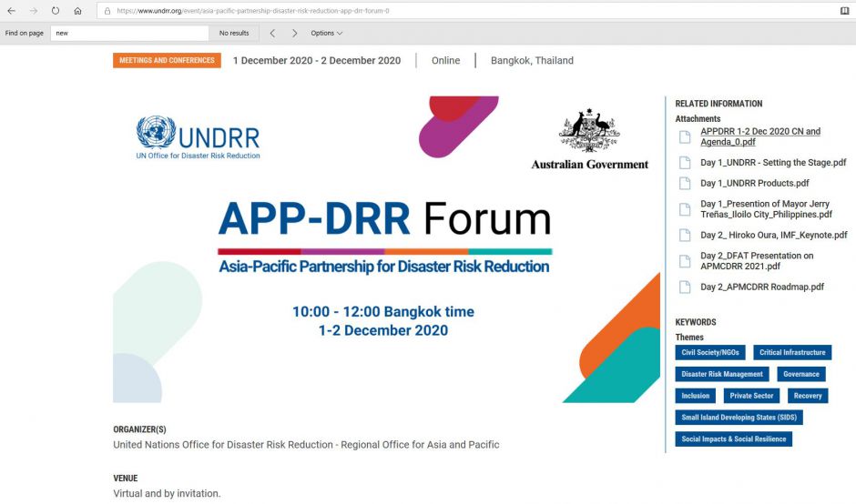
Task: Select the Governance theme tag
Action: click(x=800, y=374)
